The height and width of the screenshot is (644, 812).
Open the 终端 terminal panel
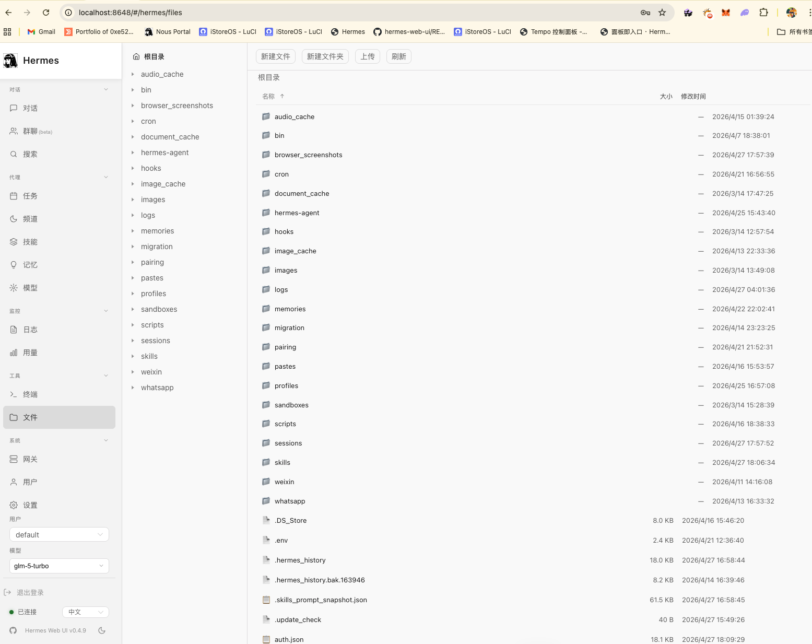pos(30,394)
